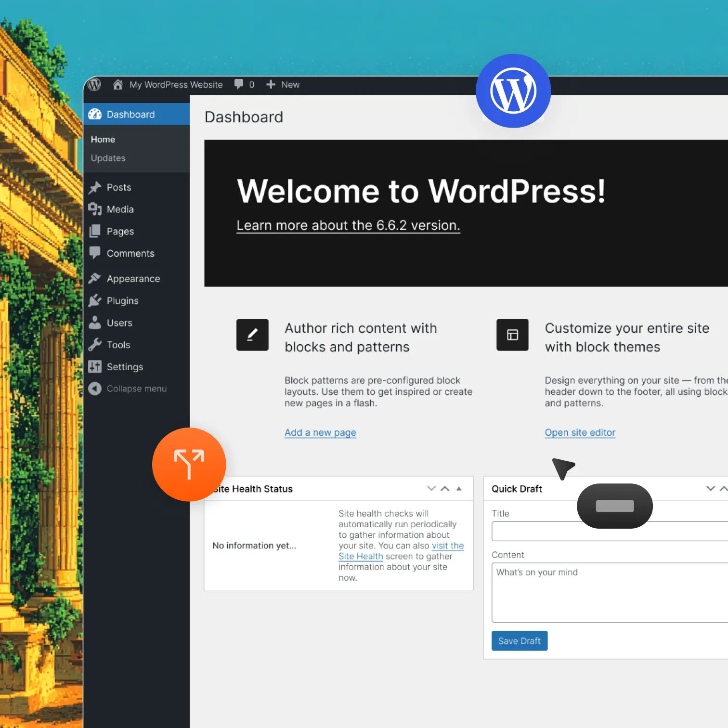Open Users menu
Image resolution: width=728 pixels, height=728 pixels.
(x=119, y=323)
